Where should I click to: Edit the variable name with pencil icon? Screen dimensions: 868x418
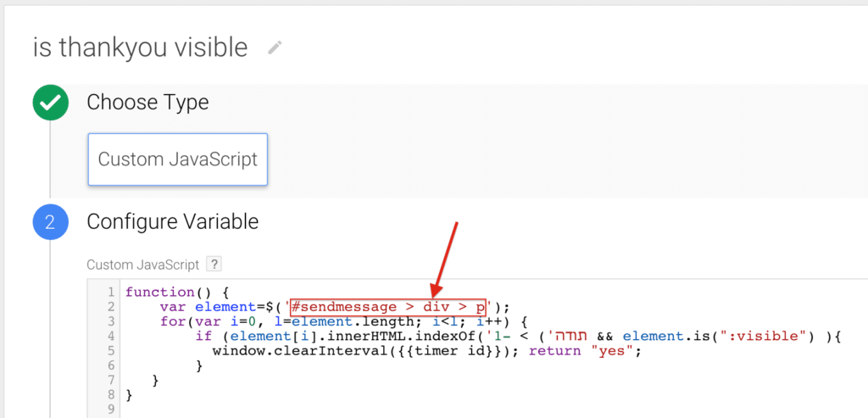coord(275,47)
